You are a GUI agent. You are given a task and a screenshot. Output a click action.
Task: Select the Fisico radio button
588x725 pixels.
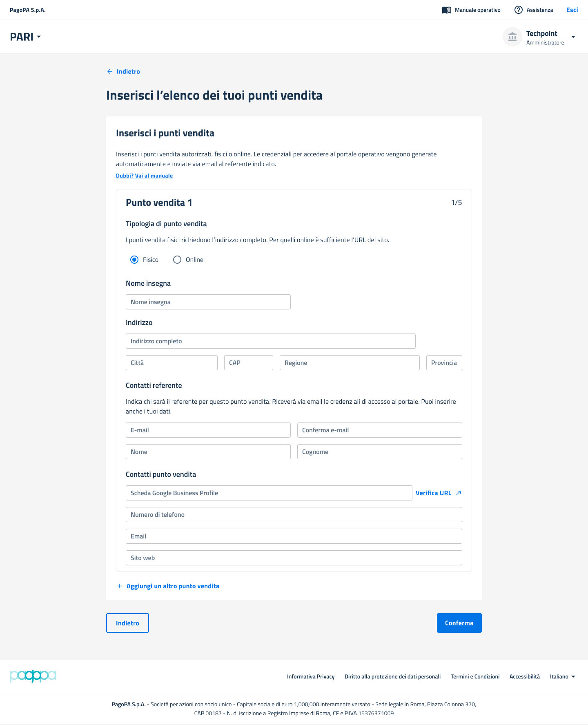click(134, 260)
